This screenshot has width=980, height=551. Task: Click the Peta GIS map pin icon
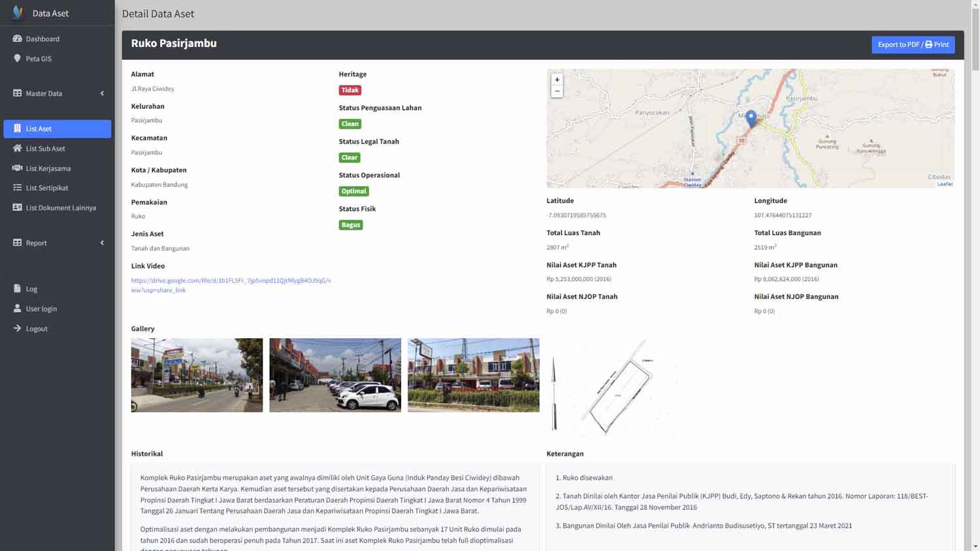pos(17,58)
